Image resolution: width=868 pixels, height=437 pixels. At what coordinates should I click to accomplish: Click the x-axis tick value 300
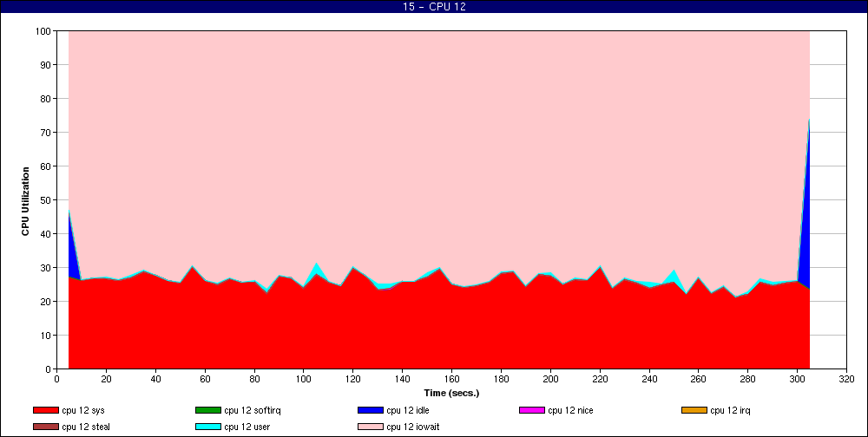(798, 380)
